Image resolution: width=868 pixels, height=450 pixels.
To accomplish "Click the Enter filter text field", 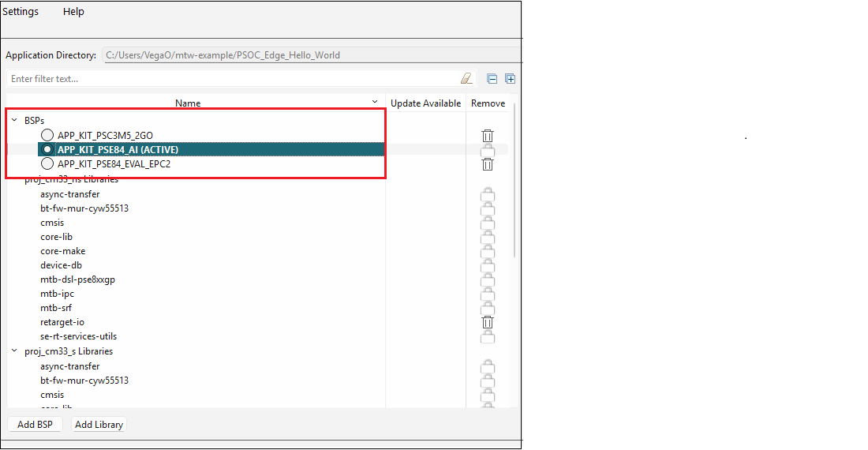I will click(x=229, y=79).
